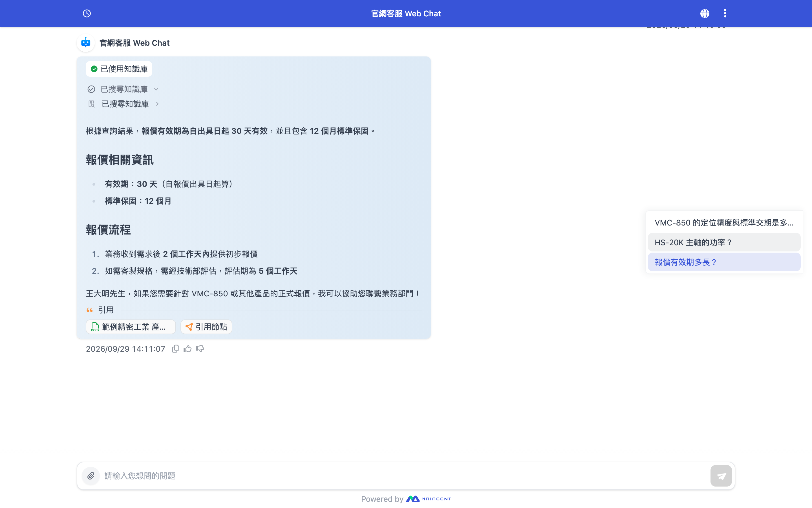812x508 pixels.
Task: Collapse the first 已搜尋知識庫 row with down chevron
Action: [x=123, y=89]
